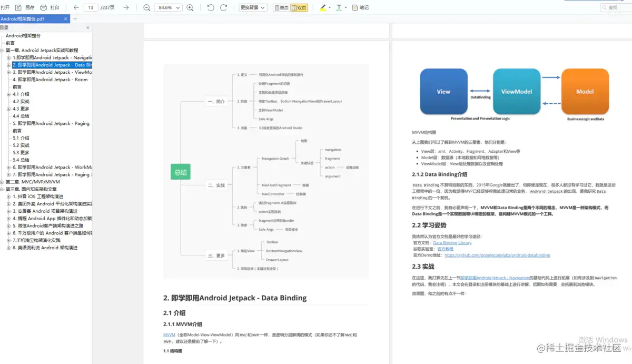
Task: Open the github android-databinding demo link
Action: click(497, 255)
